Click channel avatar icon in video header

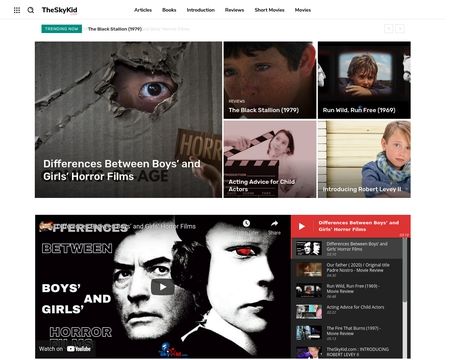coord(45,226)
